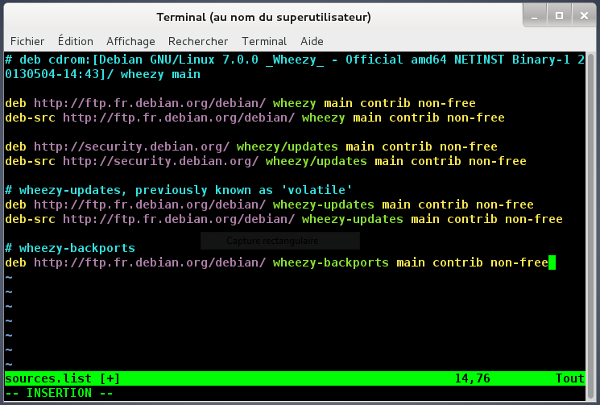
Task: Click 'non-free' at the end of the backports line
Action: (x=519, y=263)
